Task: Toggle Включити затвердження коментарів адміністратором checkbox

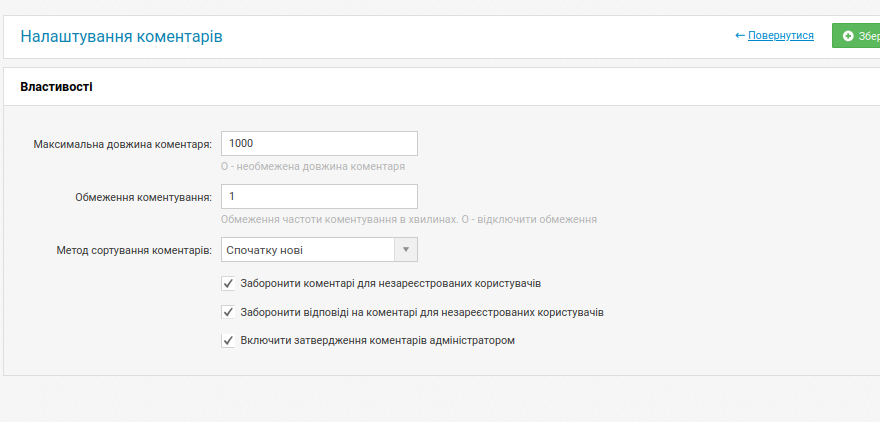Action: (x=227, y=341)
